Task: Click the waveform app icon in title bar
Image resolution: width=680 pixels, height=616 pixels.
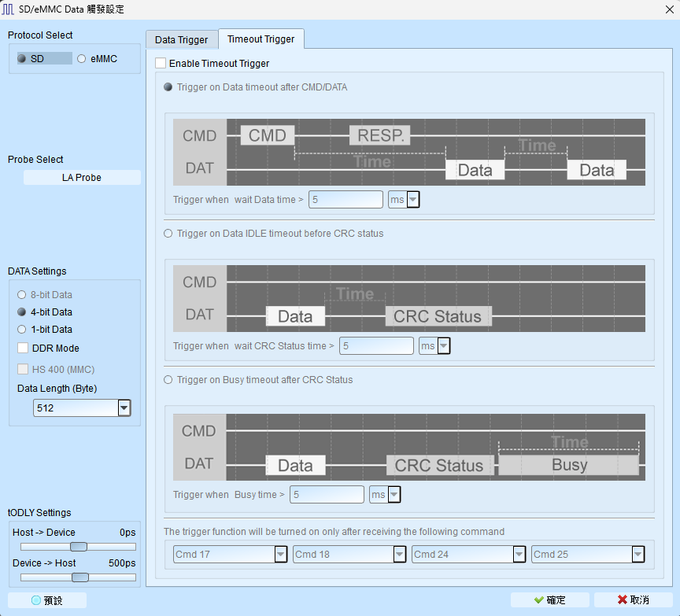Action: click(8, 9)
